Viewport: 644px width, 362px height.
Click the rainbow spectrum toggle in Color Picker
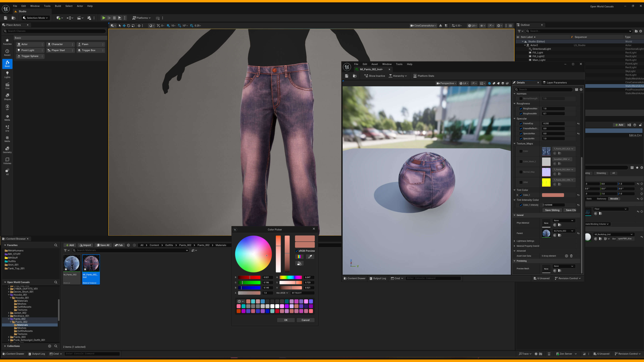[x=299, y=257]
